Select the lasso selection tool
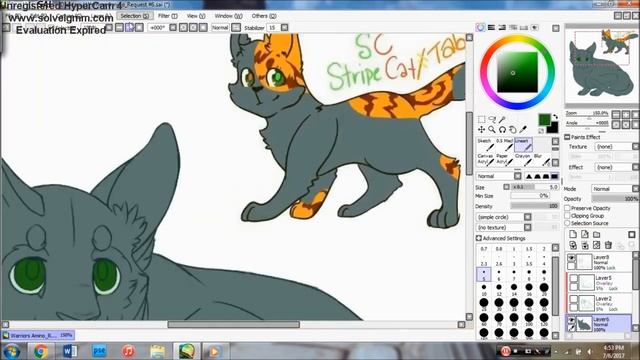The image size is (640, 360). [x=492, y=119]
